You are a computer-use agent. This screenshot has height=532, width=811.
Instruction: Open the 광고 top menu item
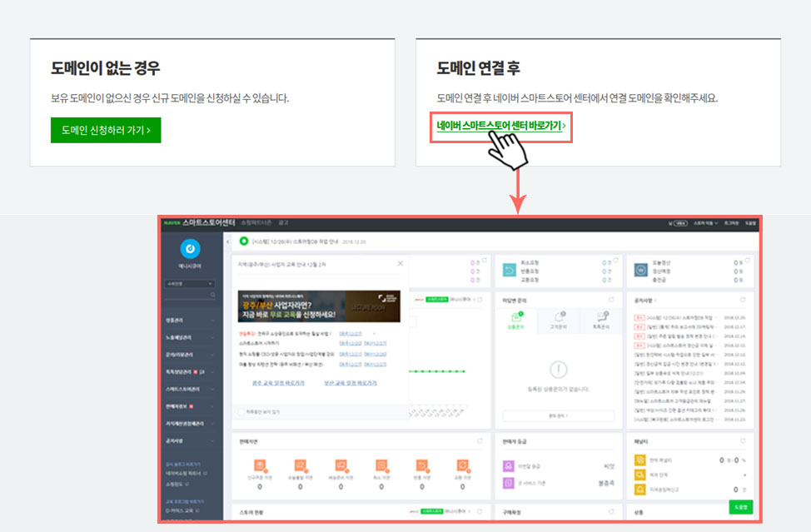pos(283,223)
